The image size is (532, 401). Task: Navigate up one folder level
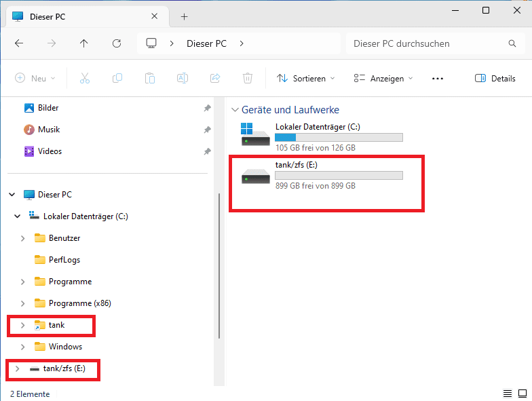click(x=84, y=43)
